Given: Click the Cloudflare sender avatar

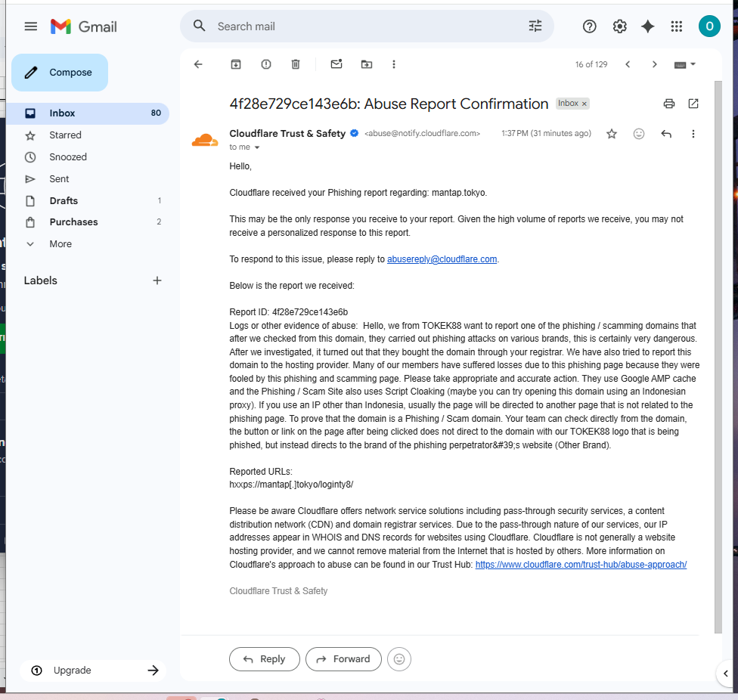Looking at the screenshot, I should pyautogui.click(x=205, y=140).
